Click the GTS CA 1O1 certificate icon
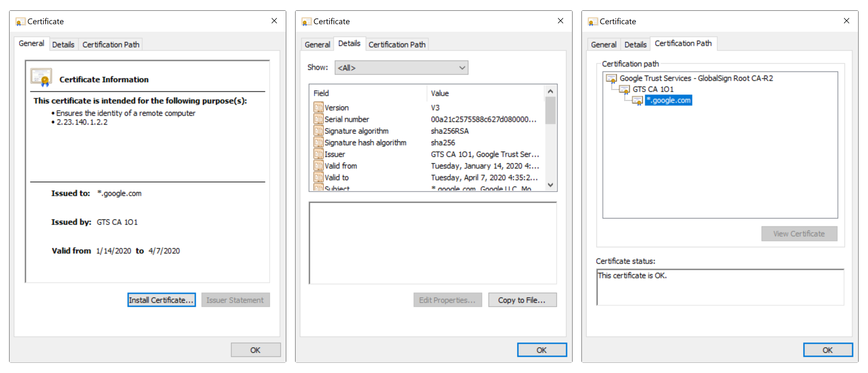Viewport: 868px width, 373px height. [625, 90]
